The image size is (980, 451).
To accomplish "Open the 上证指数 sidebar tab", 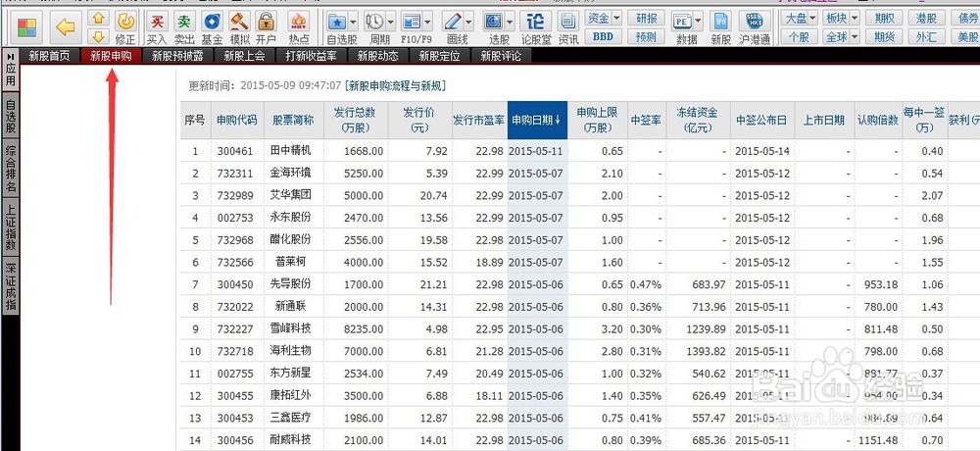I will click(x=11, y=226).
